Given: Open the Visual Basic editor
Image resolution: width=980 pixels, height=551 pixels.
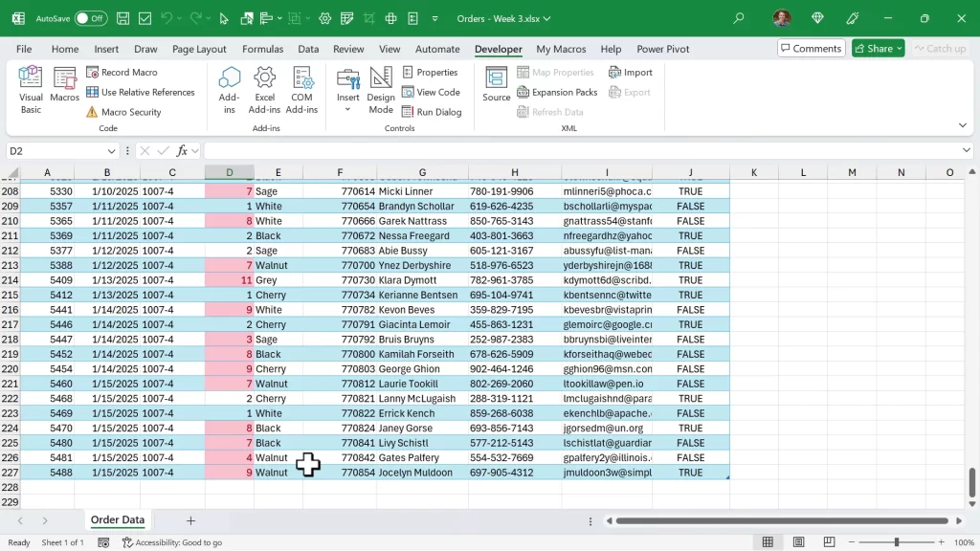Looking at the screenshot, I should click(x=31, y=90).
